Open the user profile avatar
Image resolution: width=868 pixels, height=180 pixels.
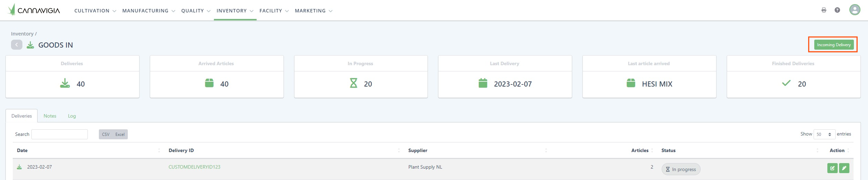(x=855, y=10)
